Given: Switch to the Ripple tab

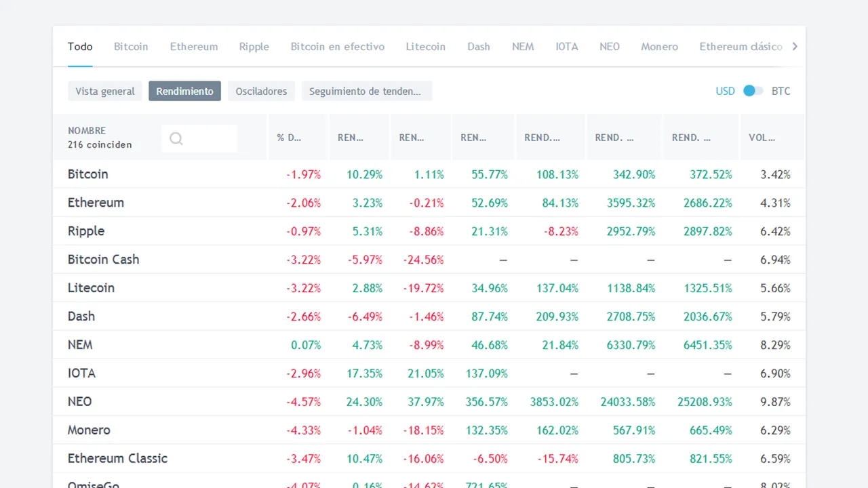Looking at the screenshot, I should click(x=254, y=47).
